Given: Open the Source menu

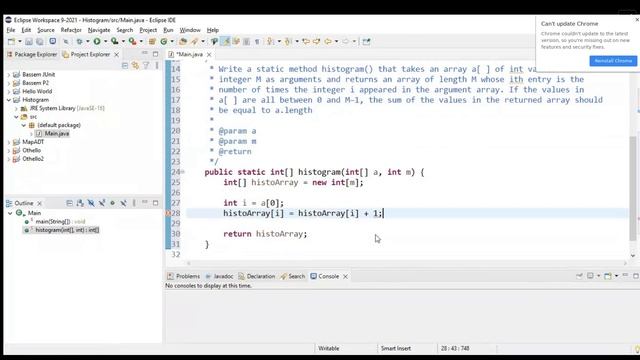Looking at the screenshot, I should (x=46, y=30).
